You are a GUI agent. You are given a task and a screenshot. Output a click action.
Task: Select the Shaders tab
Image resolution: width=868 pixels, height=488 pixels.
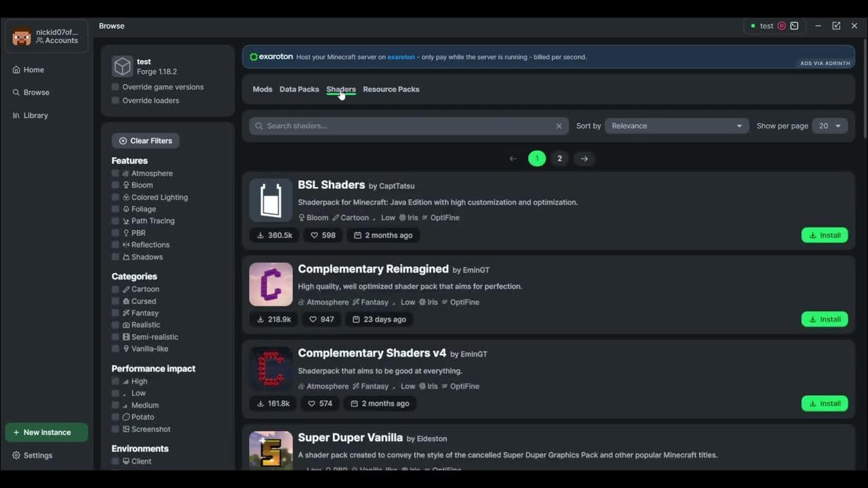tap(341, 89)
